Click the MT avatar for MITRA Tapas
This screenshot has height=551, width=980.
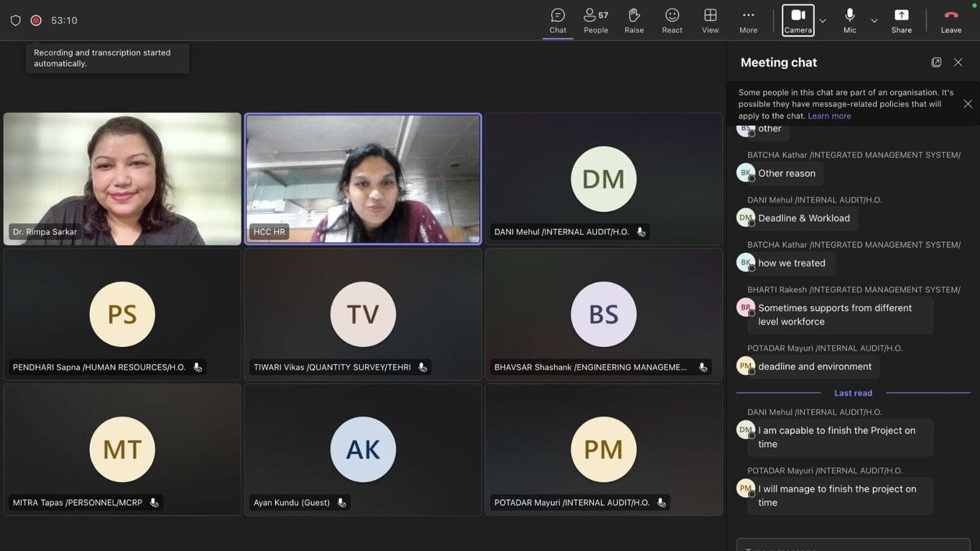122,449
